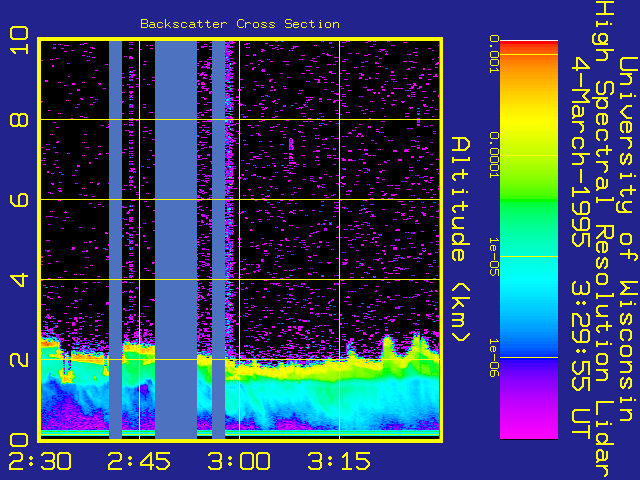Click the 2:45 time axis label
The image size is (640, 480).
point(139,461)
